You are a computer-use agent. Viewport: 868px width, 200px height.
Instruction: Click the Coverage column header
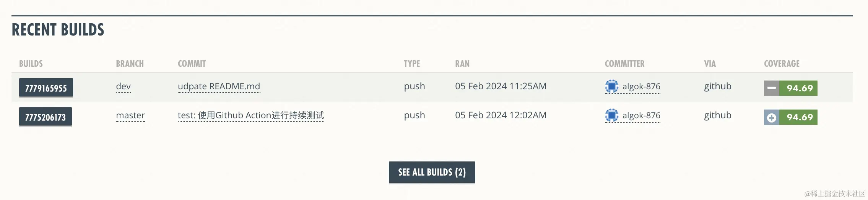pos(782,64)
